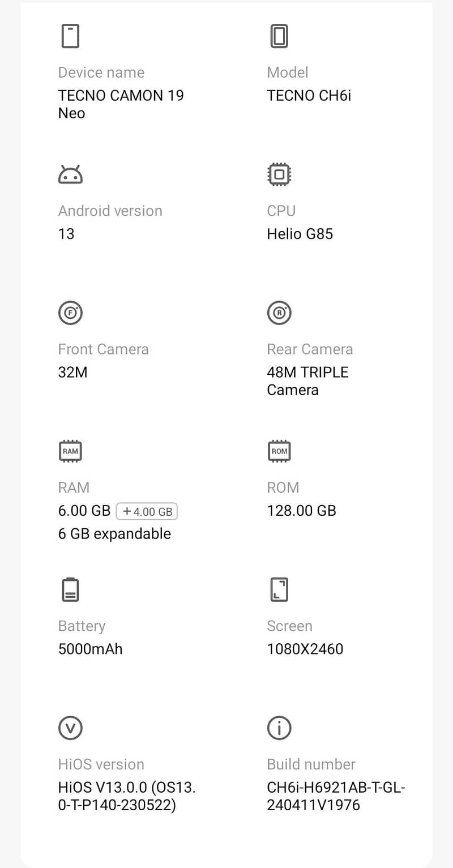The height and width of the screenshot is (868, 453).
Task: Tap the 128.00 GB ROM value
Action: tap(301, 511)
